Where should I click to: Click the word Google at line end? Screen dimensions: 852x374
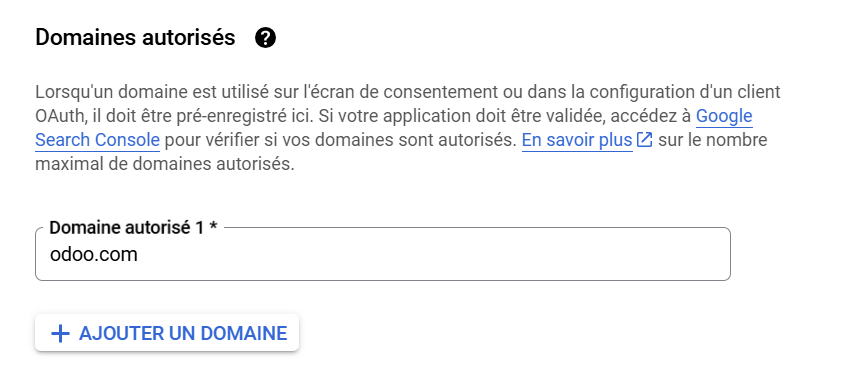[724, 116]
